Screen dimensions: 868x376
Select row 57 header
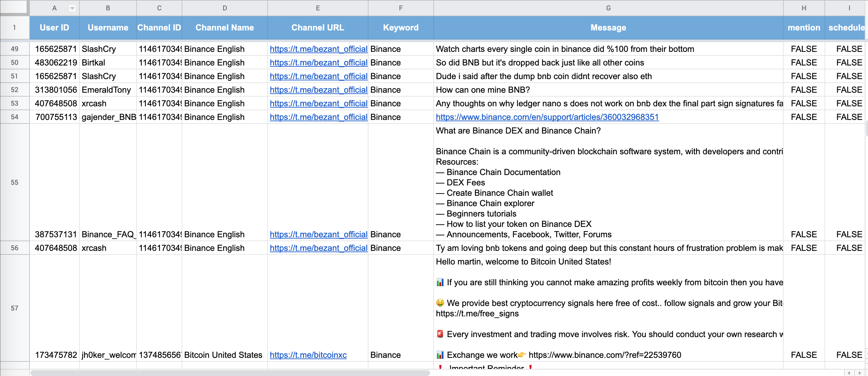click(15, 308)
